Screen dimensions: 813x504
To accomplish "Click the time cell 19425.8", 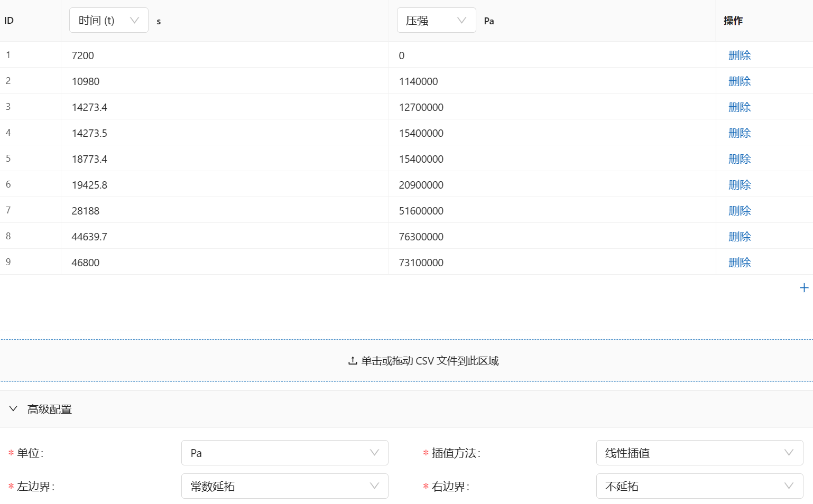I will click(225, 184).
